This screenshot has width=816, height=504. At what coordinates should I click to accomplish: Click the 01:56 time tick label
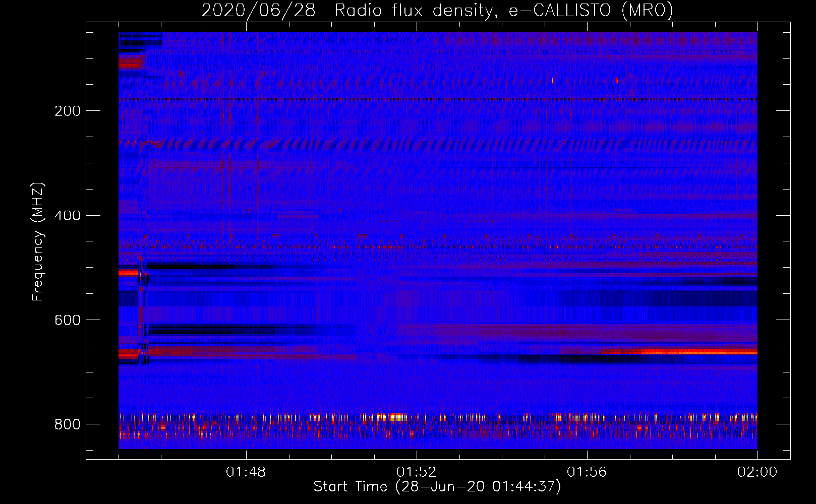(587, 472)
